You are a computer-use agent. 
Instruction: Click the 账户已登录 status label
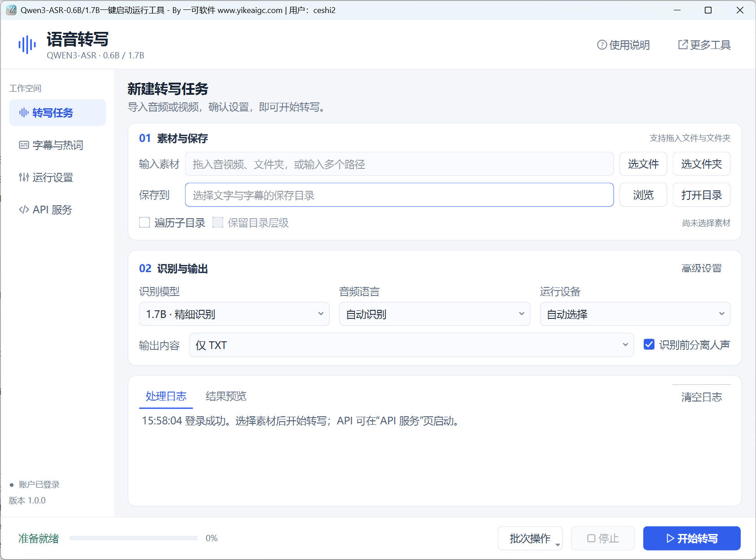[x=39, y=484]
